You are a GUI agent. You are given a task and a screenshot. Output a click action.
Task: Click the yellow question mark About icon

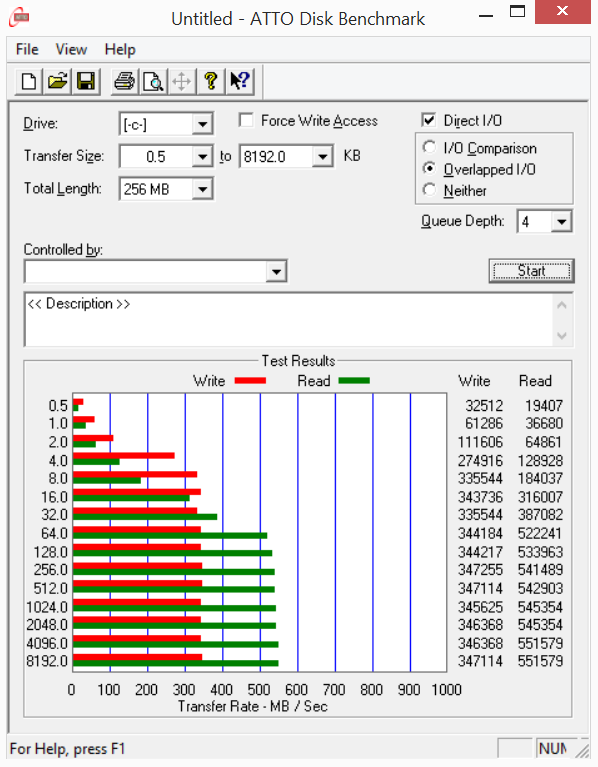point(211,81)
